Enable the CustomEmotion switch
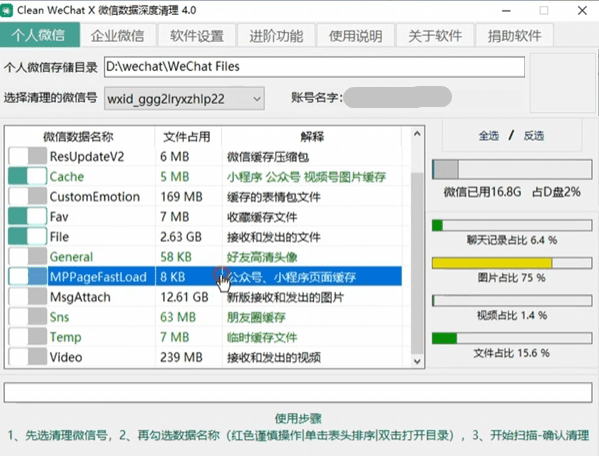 click(x=28, y=197)
